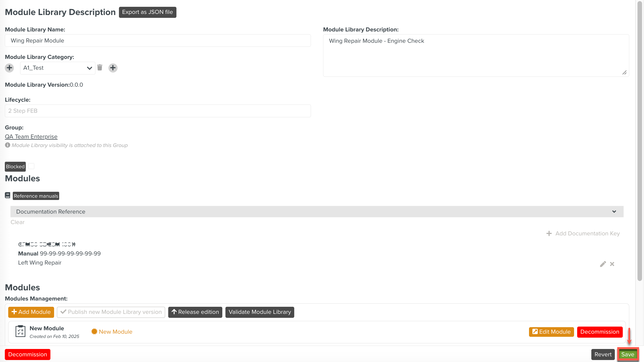Screen dimensions: 644x362
Task: Click the Add Documentation Key plus icon
Action: pos(549,233)
